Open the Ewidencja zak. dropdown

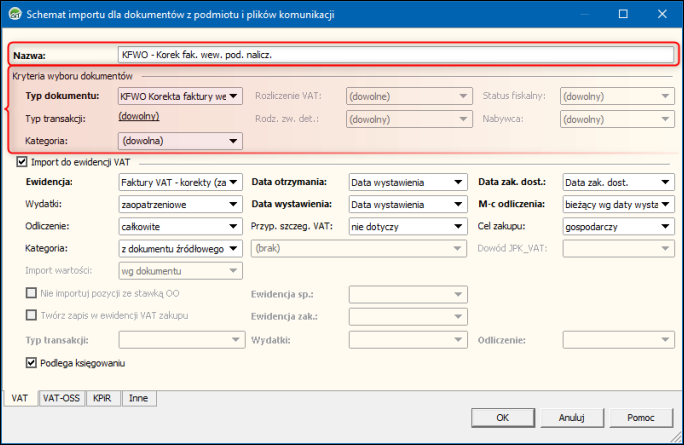[408, 317]
